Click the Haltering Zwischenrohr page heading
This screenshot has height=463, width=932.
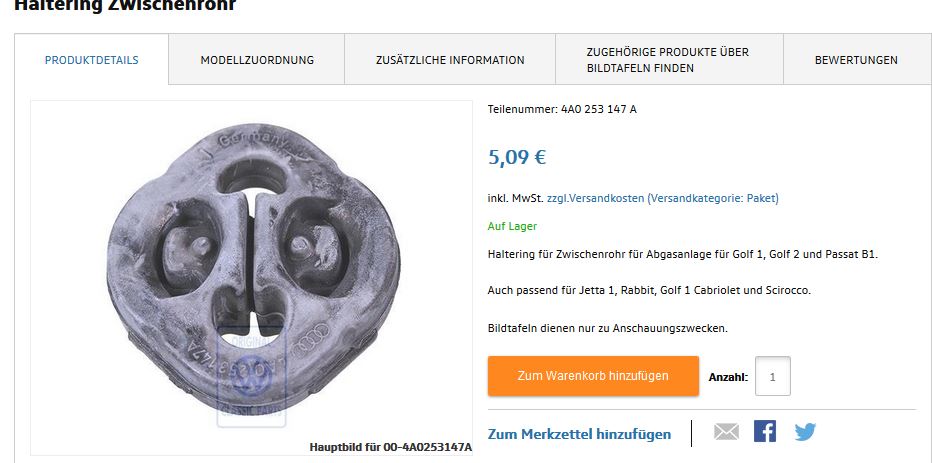(x=125, y=5)
